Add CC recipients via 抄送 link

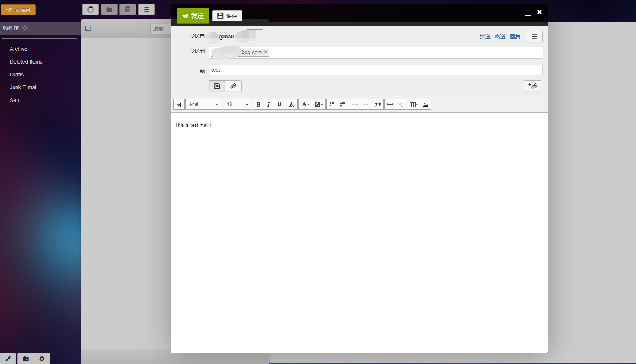[x=485, y=37]
